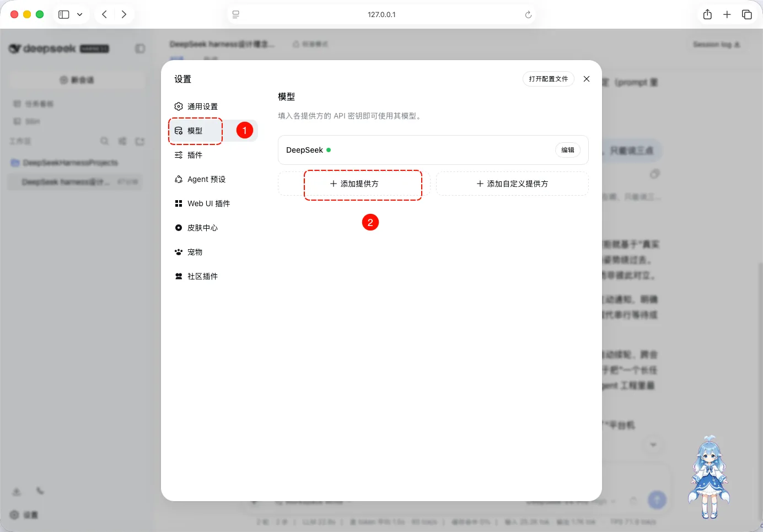
Task: Close the 设置 dialog
Action: 587,79
